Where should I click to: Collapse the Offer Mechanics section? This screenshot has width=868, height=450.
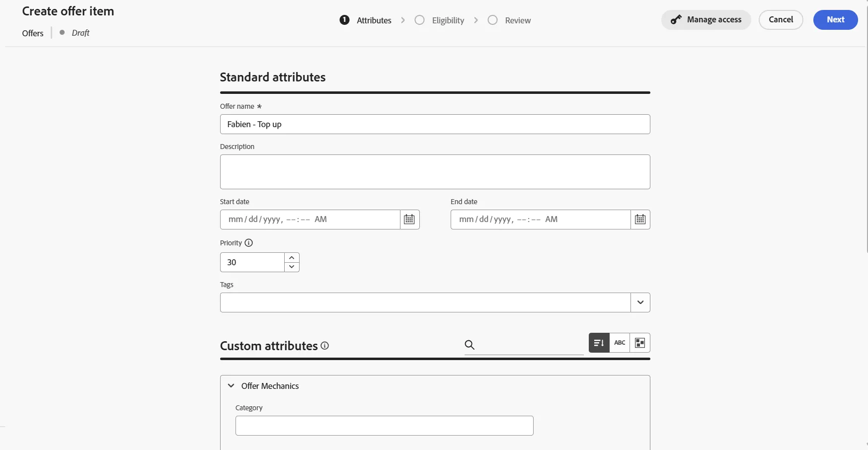point(231,386)
